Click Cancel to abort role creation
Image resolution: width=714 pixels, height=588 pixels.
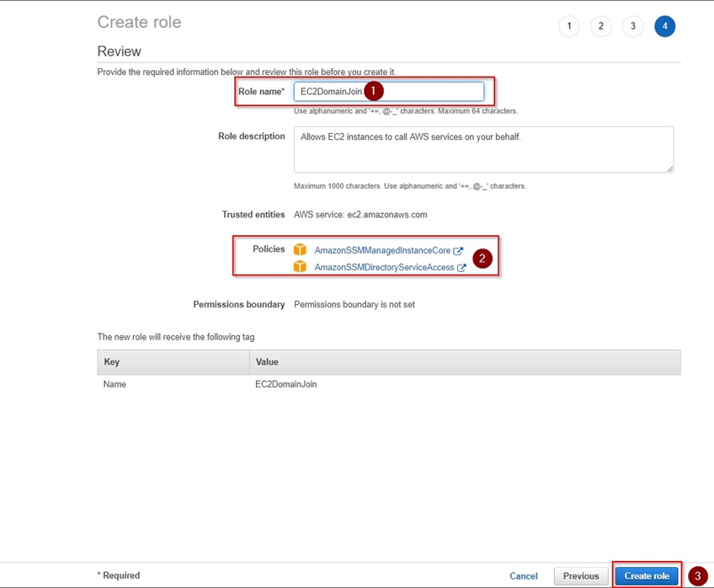pos(523,576)
